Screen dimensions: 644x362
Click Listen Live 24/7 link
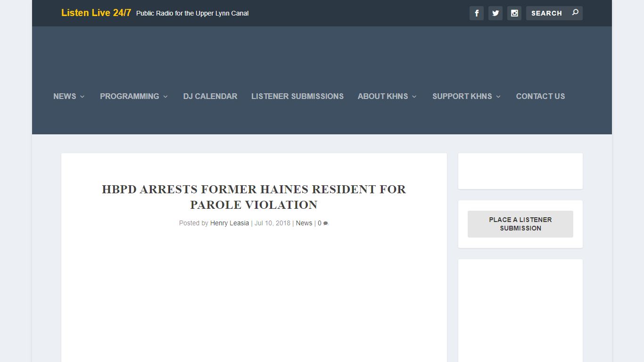[96, 13]
